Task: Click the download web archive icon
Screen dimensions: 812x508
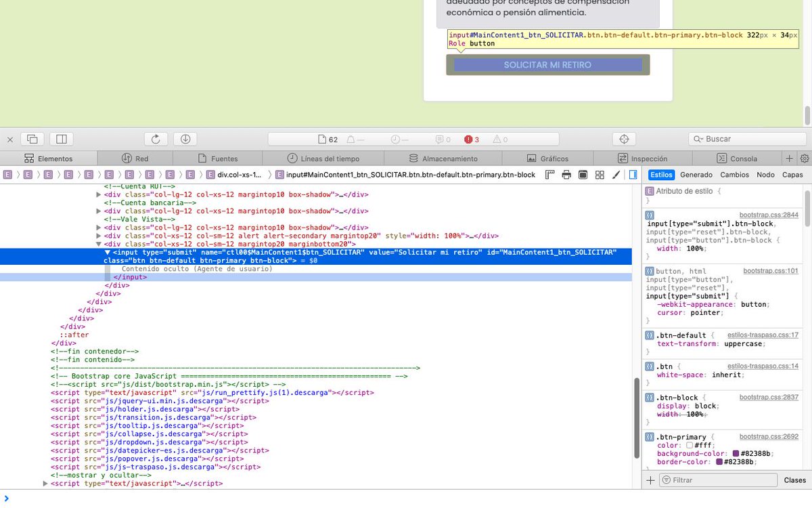Action: point(185,139)
